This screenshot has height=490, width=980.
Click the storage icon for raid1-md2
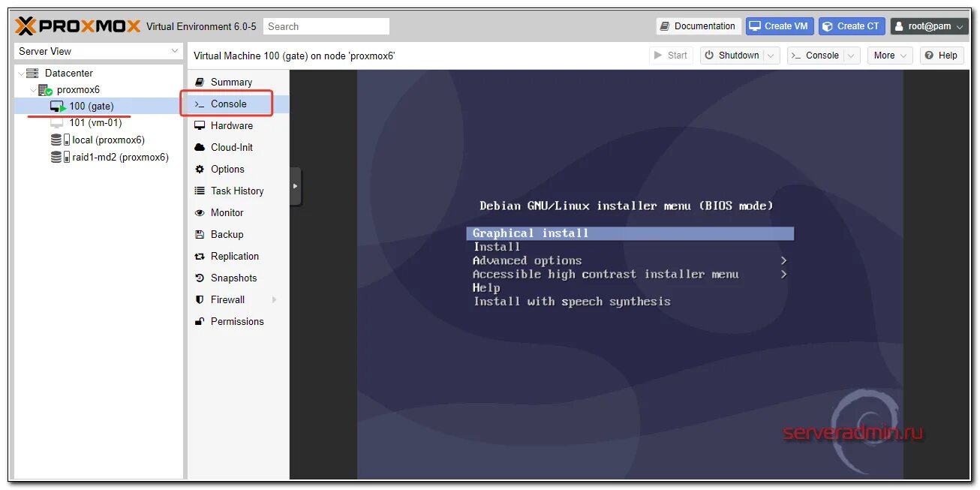pos(60,157)
